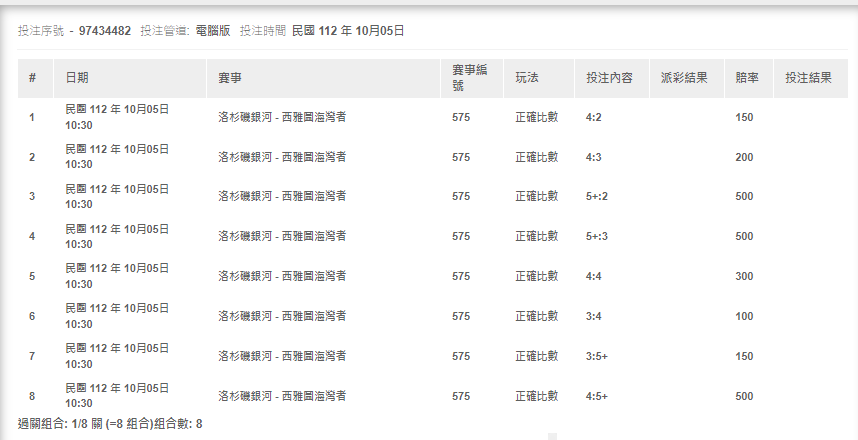Viewport: 858px width, 440px height.
Task: Click odds 300 in row 5
Action: pos(744,276)
